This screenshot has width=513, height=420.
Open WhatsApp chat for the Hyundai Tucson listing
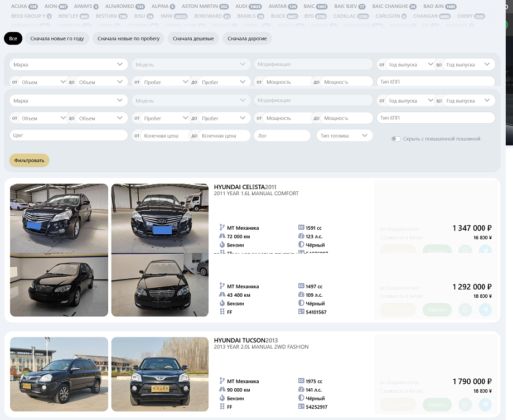point(465,404)
